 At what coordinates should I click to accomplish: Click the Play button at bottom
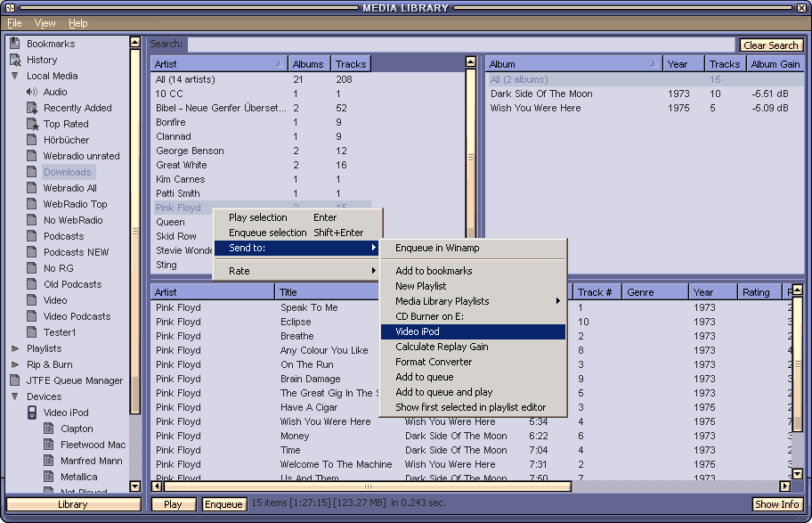pos(173,504)
